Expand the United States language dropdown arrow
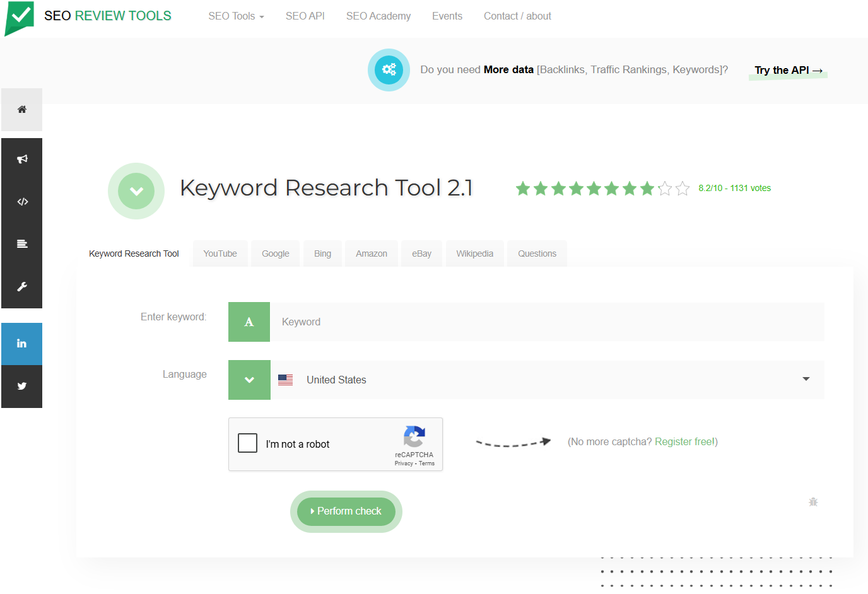 click(x=806, y=379)
